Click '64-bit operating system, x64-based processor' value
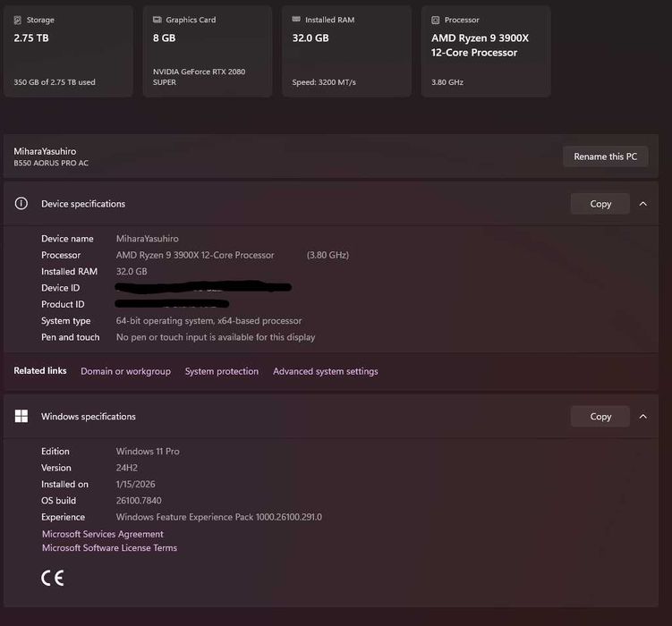 tap(208, 321)
